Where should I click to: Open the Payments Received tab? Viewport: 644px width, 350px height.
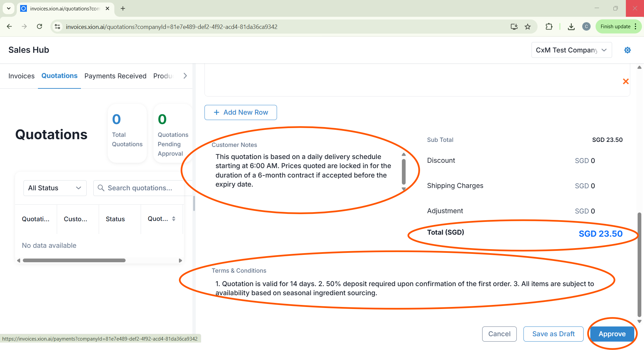(115, 76)
